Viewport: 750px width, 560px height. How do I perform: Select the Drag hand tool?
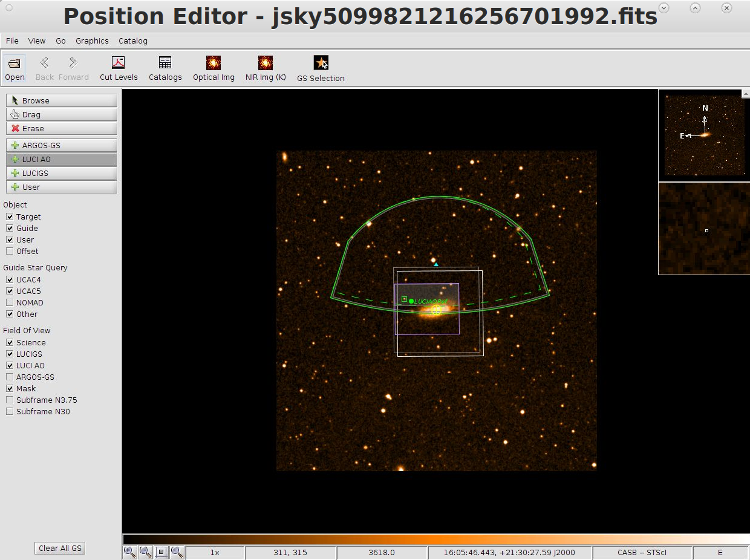pyautogui.click(x=62, y=114)
